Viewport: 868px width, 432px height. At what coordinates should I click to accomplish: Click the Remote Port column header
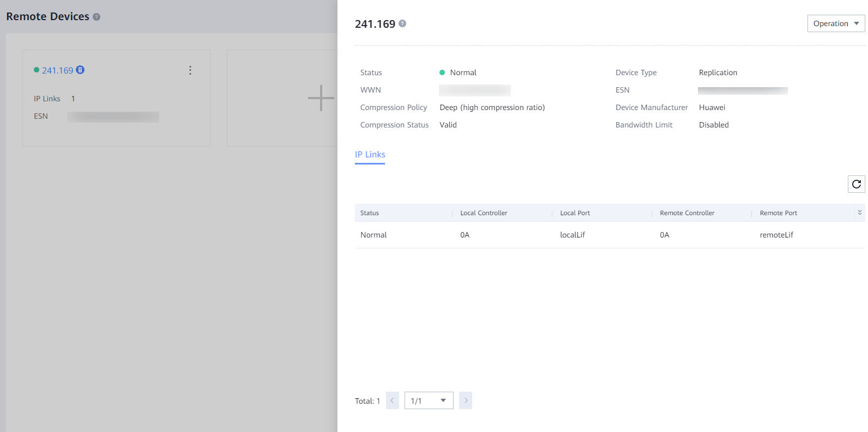(778, 213)
